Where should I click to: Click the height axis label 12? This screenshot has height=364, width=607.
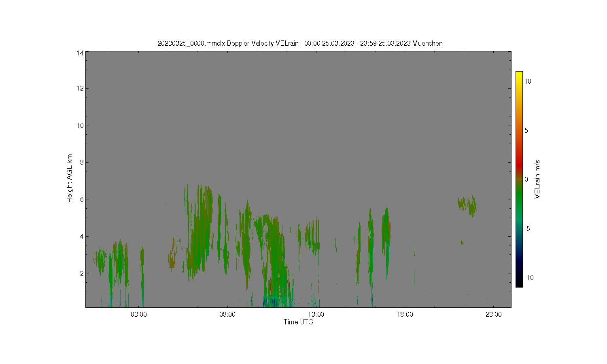(x=80, y=88)
